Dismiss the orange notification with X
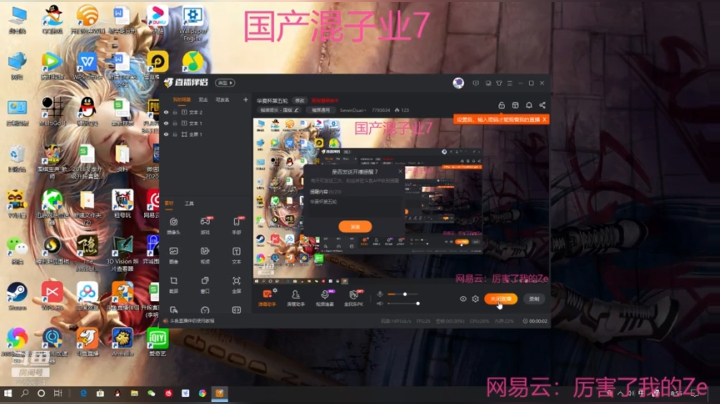 click(544, 119)
